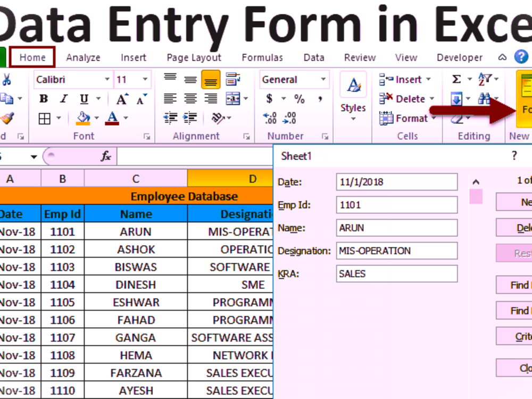This screenshot has width=532, height=399.
Task: Toggle Italic formatting
Action: [63, 99]
